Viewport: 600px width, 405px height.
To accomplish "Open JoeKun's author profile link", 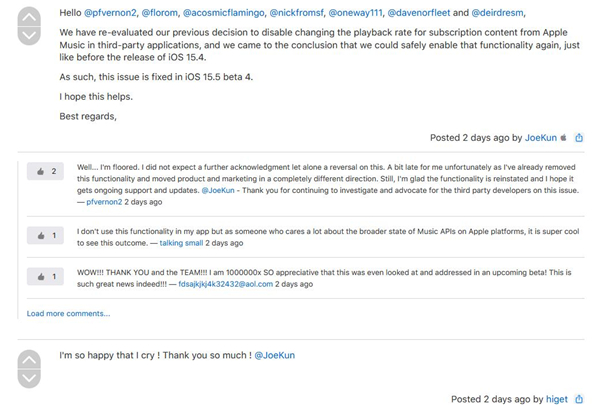I will (540, 138).
